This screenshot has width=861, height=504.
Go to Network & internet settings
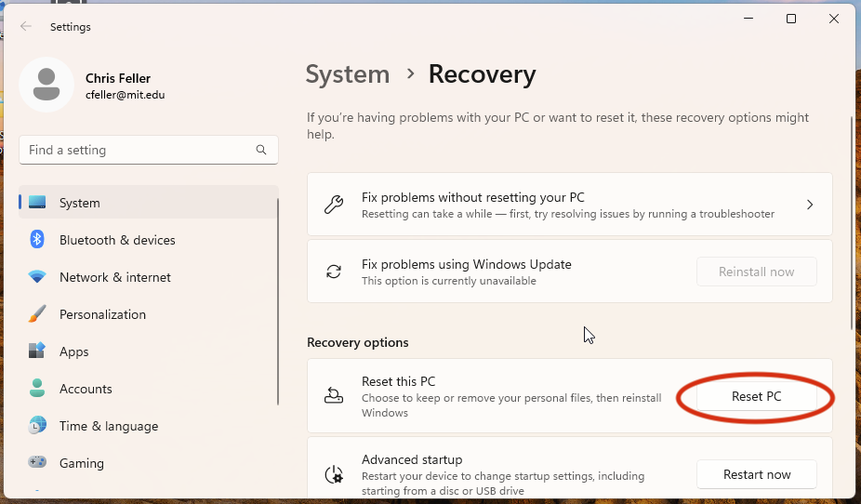click(148, 277)
